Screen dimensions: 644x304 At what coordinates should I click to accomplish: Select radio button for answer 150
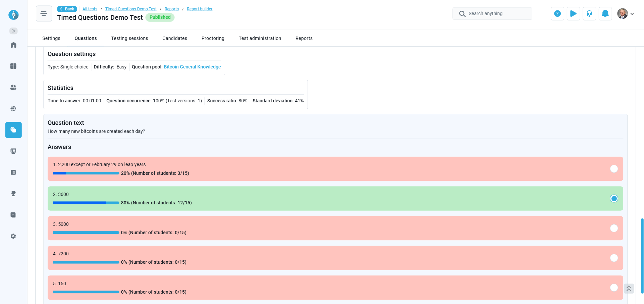point(614,288)
